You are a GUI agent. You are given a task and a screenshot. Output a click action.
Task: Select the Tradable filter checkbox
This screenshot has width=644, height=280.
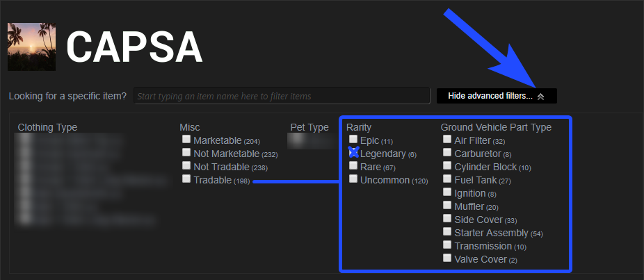pyautogui.click(x=186, y=179)
